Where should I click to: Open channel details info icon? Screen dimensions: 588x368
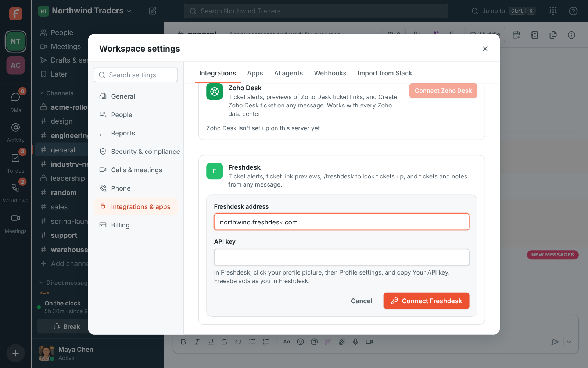[571, 35]
